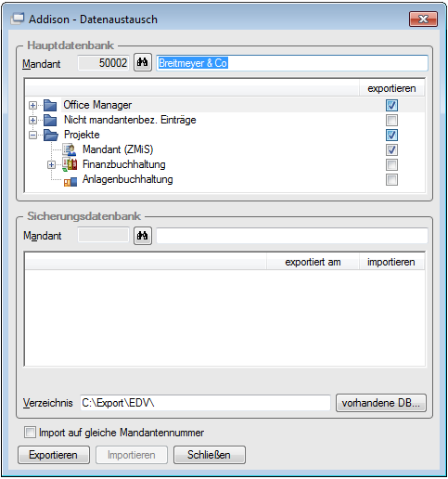Click the Schließen button
Screen dimensions: 448x479
pos(210,455)
